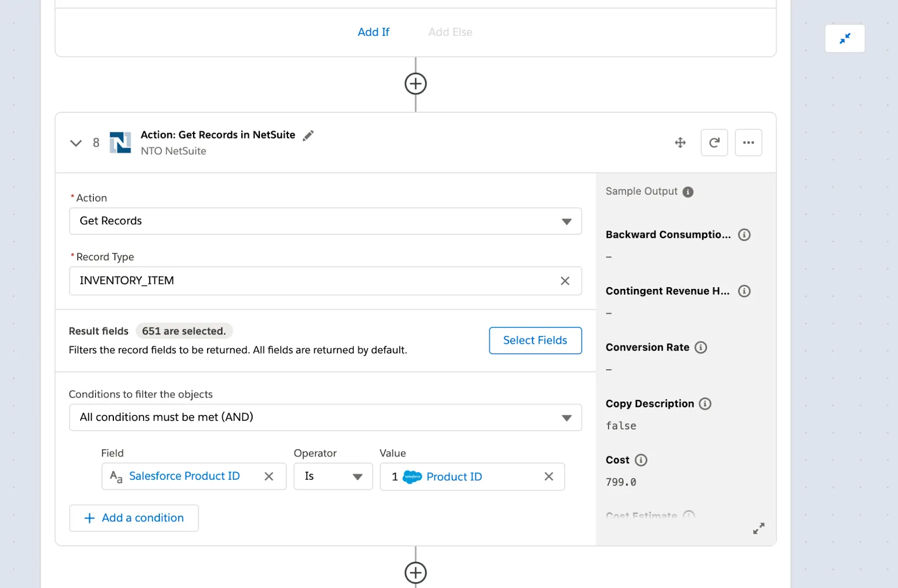Click the pencil to rename the Get Records action
Image resolution: width=898 pixels, height=588 pixels.
click(x=308, y=135)
